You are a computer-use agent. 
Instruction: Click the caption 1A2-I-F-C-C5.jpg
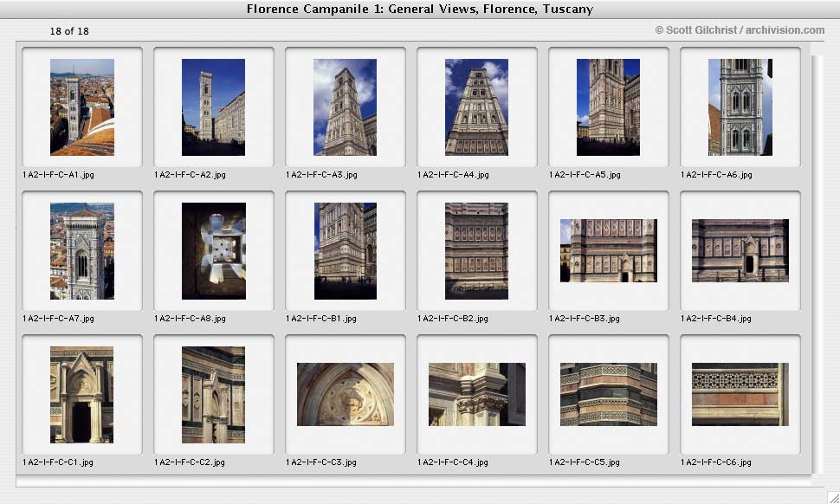(x=584, y=462)
